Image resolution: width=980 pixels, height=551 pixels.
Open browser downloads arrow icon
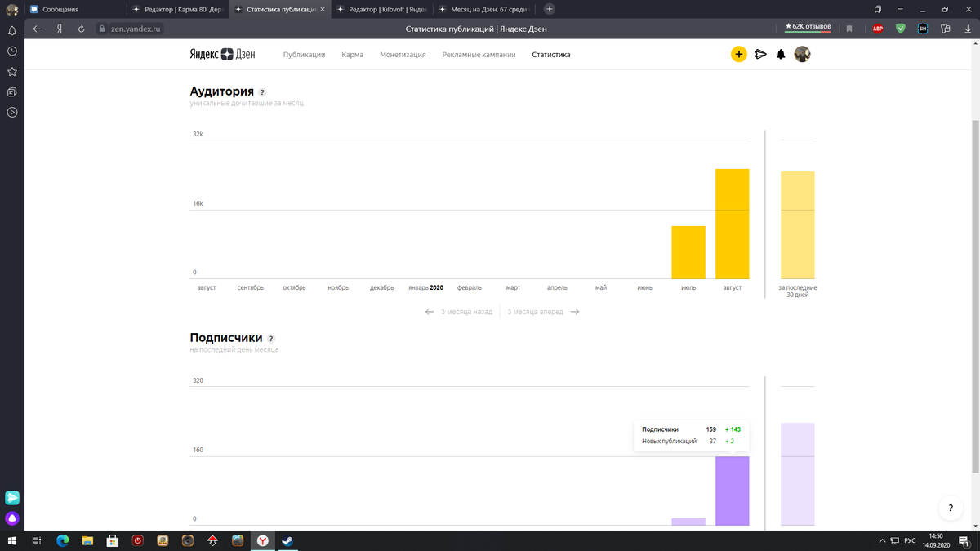coord(968,29)
